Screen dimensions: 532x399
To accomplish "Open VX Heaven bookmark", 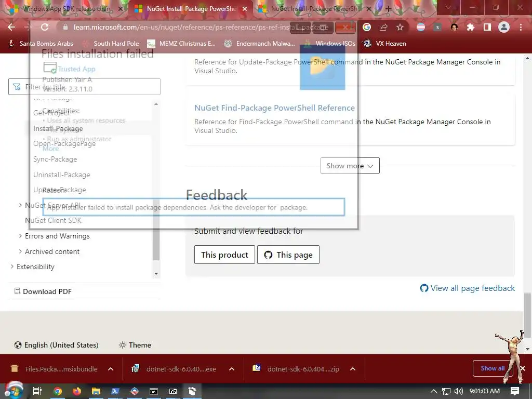I will click(384, 44).
